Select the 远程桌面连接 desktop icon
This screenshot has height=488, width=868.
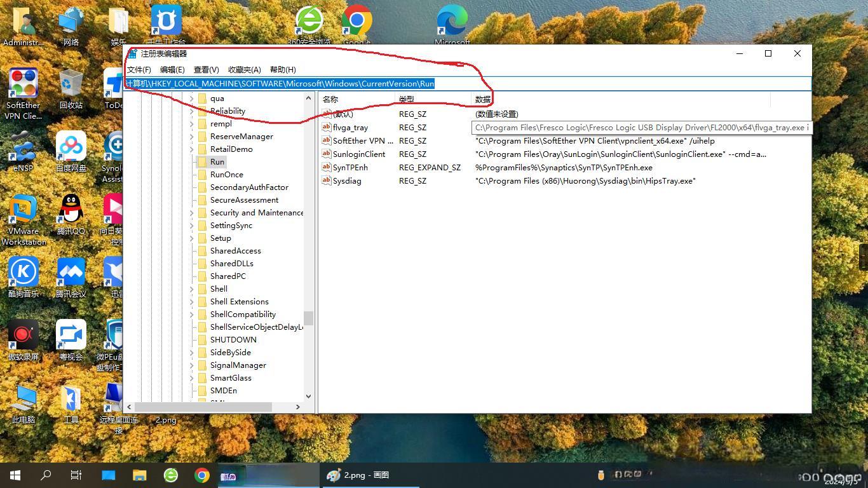pyautogui.click(x=118, y=408)
